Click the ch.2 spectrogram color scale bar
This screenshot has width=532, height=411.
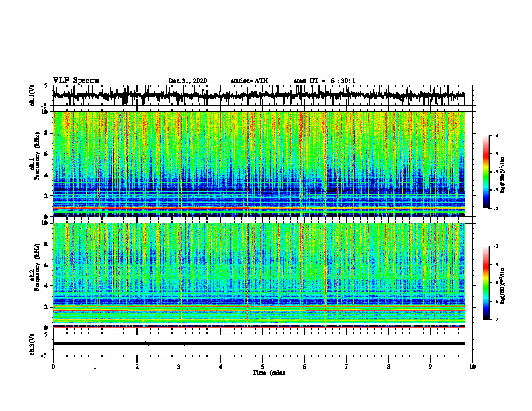click(x=486, y=283)
